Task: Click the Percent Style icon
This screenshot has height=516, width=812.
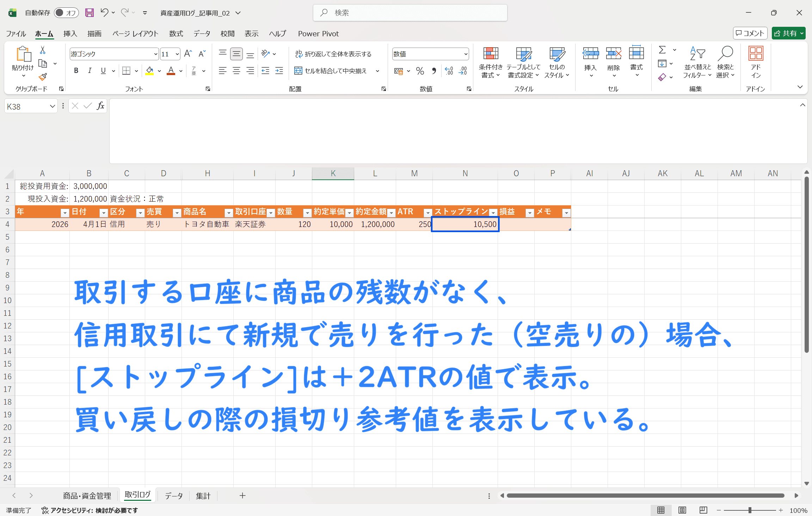Action: tap(420, 71)
